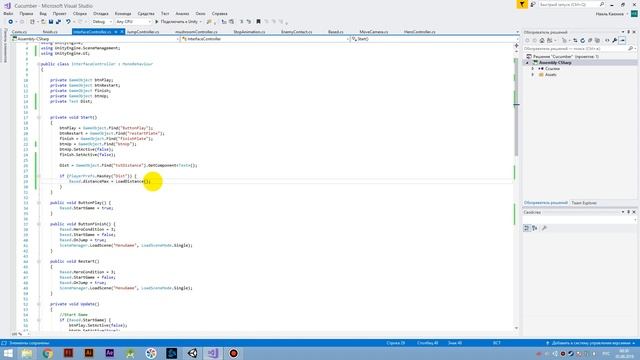Click the Show All Files icon
Viewport: 640px width, 360px height.
tap(597, 40)
